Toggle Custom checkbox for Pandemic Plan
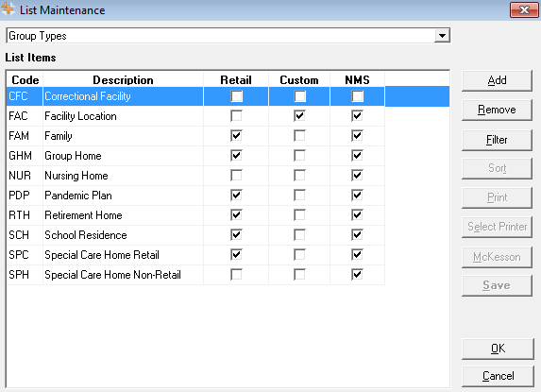The height and width of the screenshot is (392, 541). coord(299,195)
